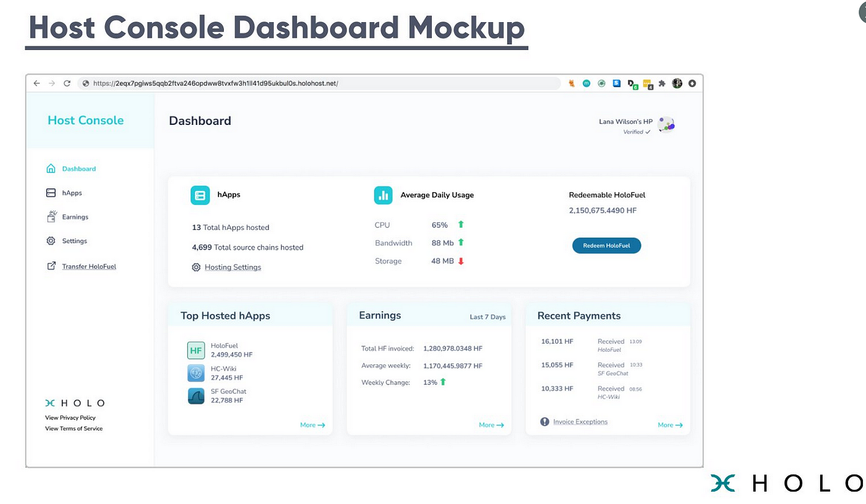Click the Weekly Change 13% value
Viewport: 866px width, 504px height.
tap(430, 383)
